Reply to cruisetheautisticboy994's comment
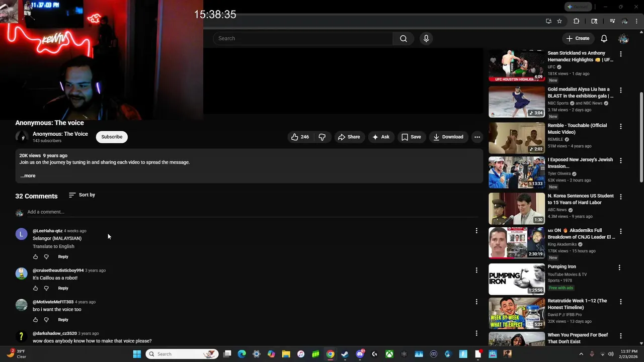 (63, 288)
